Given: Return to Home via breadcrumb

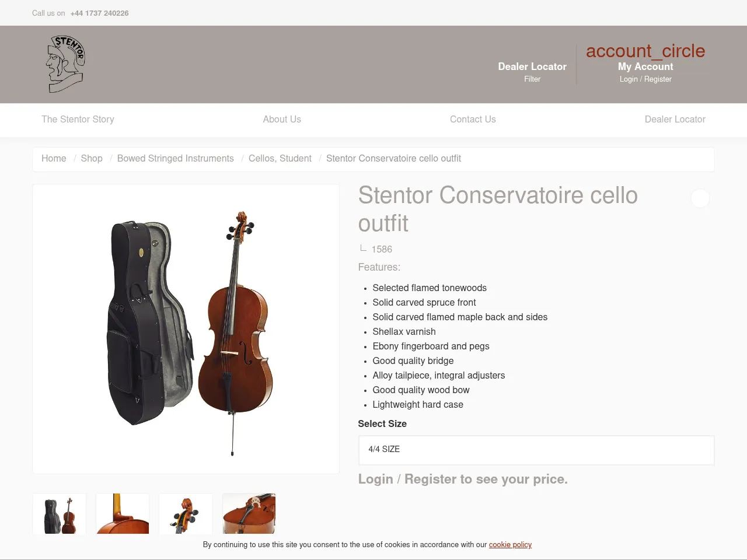Looking at the screenshot, I should 54,158.
